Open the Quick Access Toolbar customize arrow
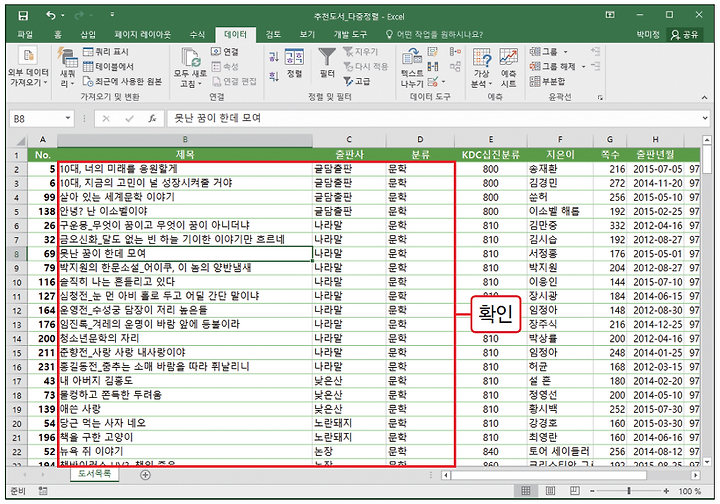720x504 pixels. 112,15
